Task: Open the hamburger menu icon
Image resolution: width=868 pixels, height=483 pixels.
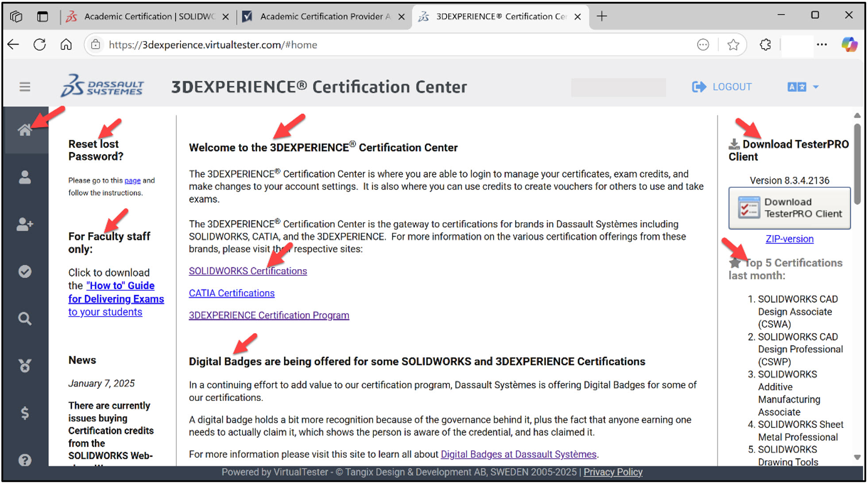Action: 25,86
